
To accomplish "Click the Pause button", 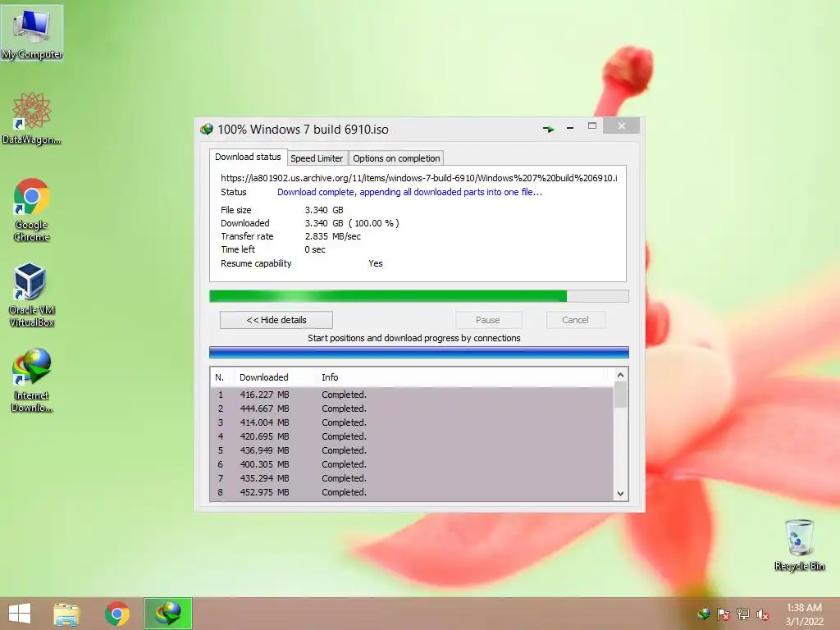I will (x=488, y=320).
